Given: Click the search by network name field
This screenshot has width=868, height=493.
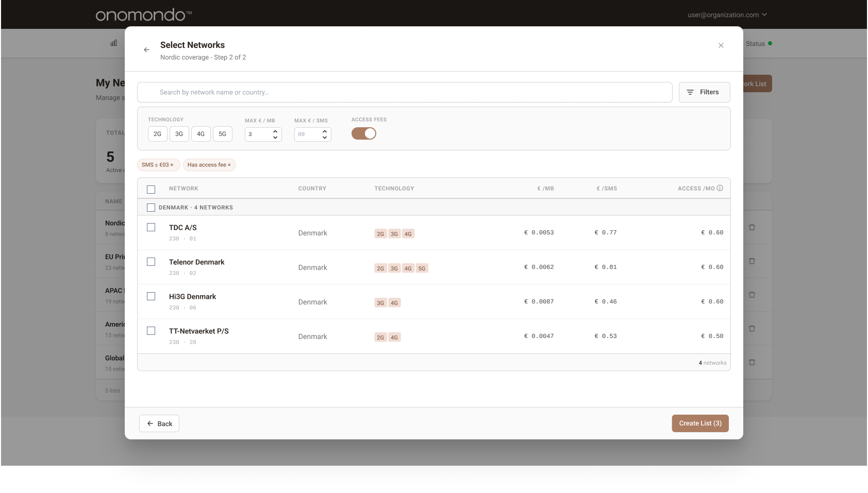Looking at the screenshot, I should [x=405, y=92].
